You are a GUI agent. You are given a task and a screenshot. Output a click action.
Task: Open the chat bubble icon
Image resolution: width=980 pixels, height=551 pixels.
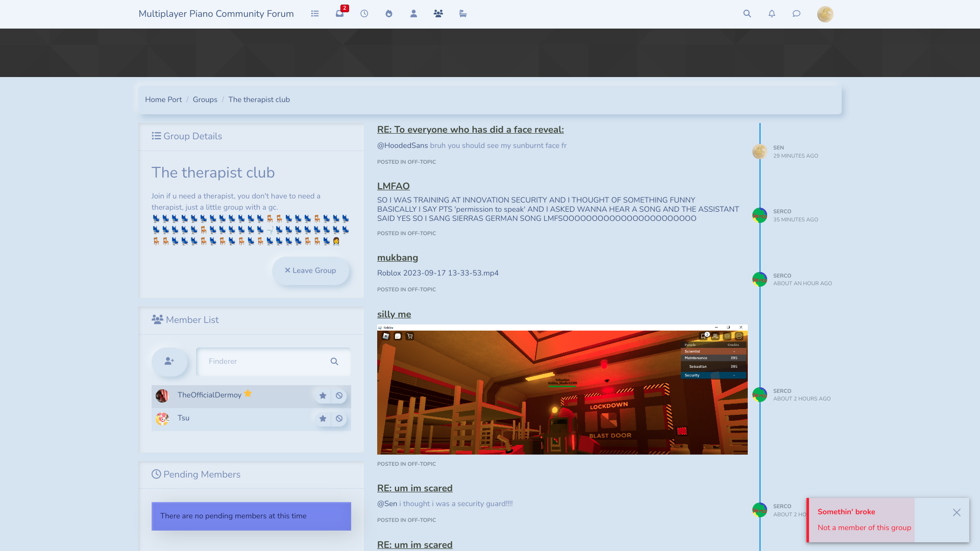pyautogui.click(x=796, y=14)
